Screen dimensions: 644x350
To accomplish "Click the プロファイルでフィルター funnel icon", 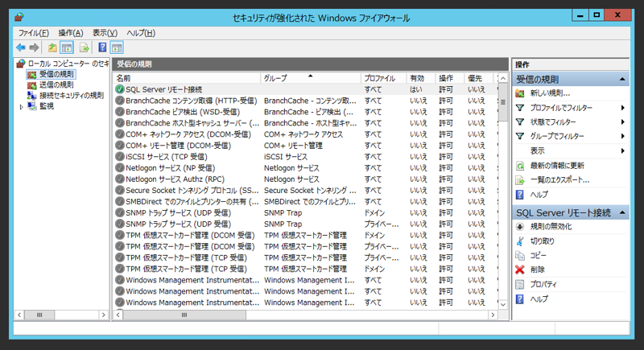I will [520, 108].
